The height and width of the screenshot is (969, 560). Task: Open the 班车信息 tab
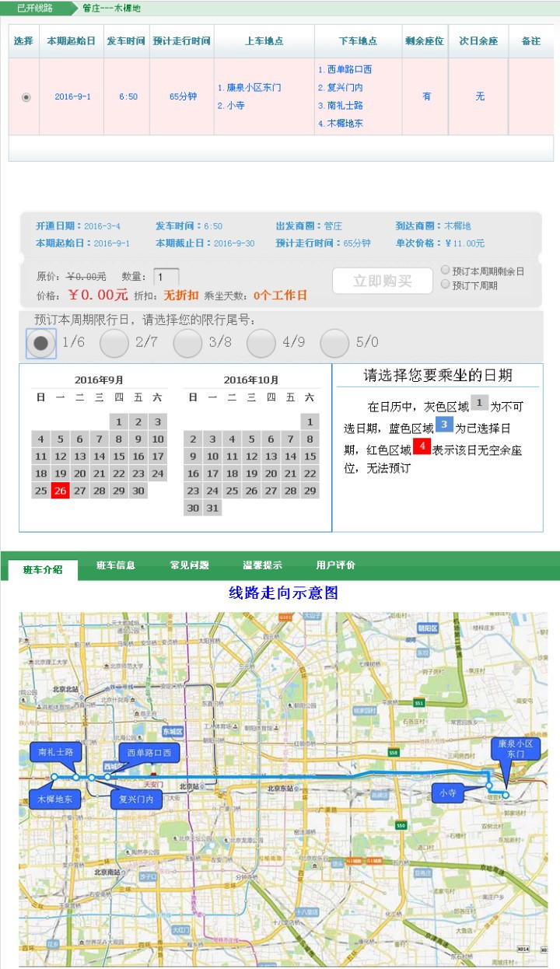[116, 565]
